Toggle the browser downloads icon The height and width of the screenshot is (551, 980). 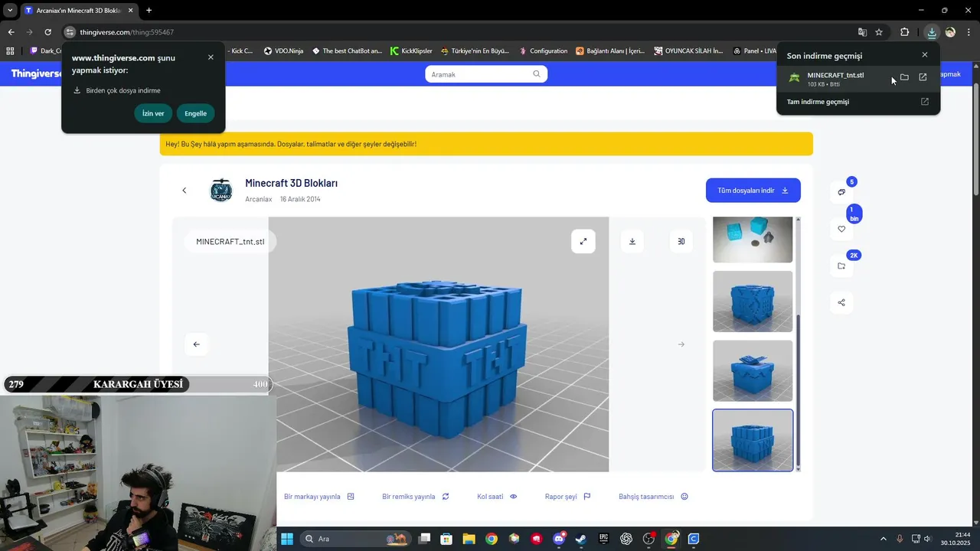click(x=932, y=32)
